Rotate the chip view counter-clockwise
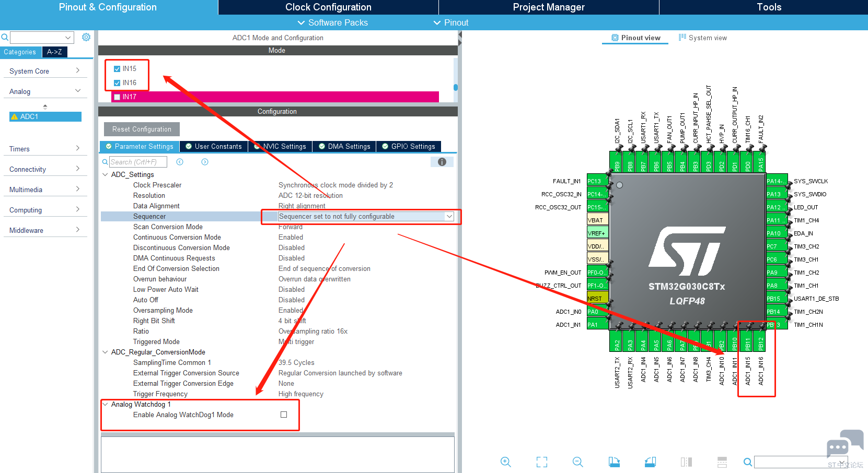Screen dimensions: 868x473 [x=650, y=462]
